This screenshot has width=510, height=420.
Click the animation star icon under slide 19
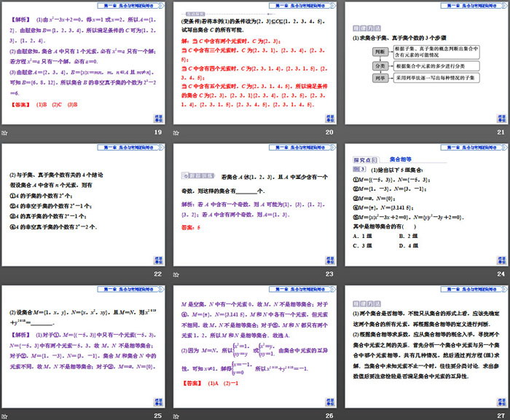[5, 132]
